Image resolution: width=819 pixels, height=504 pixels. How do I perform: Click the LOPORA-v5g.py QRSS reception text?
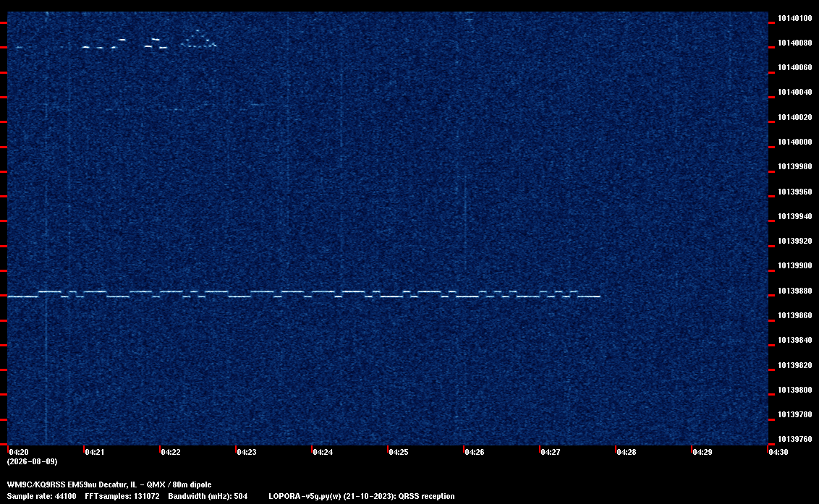pyautogui.click(x=362, y=496)
